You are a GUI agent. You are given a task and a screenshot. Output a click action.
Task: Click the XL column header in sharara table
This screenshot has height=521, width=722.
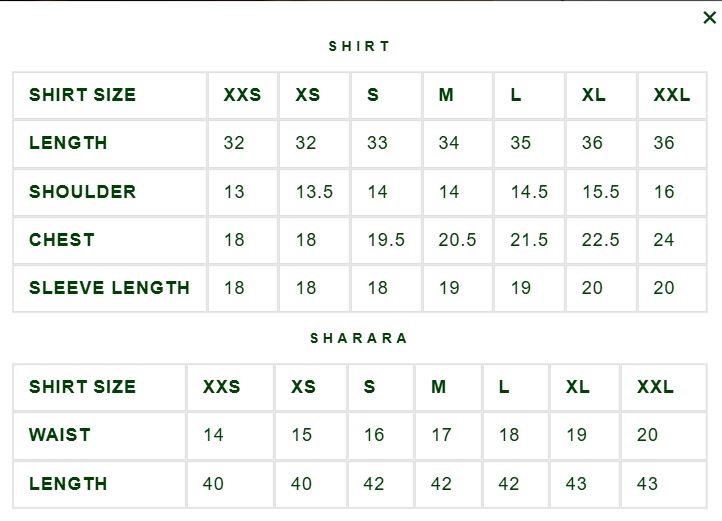pos(577,386)
